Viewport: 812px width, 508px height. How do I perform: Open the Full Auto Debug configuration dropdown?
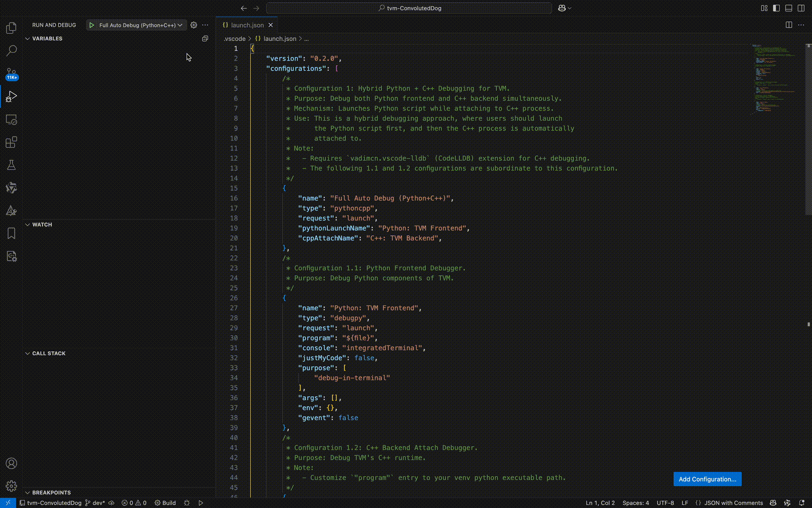click(141, 25)
